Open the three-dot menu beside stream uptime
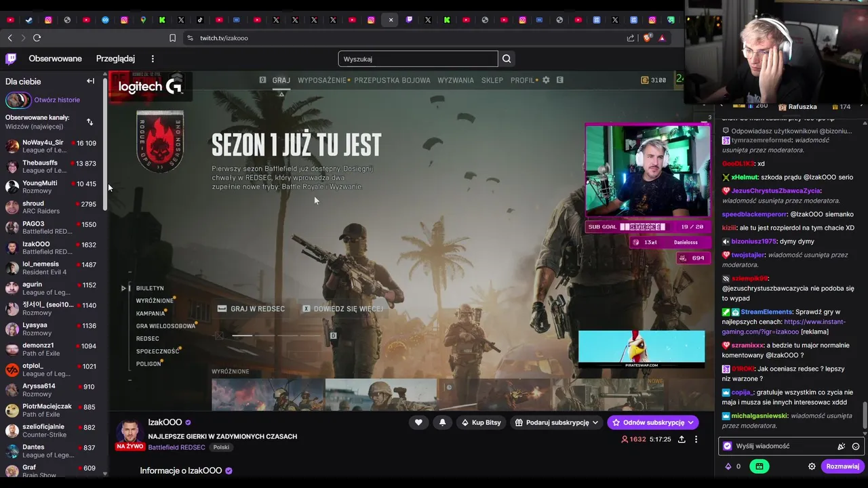The width and height of the screenshot is (868, 488). click(696, 439)
